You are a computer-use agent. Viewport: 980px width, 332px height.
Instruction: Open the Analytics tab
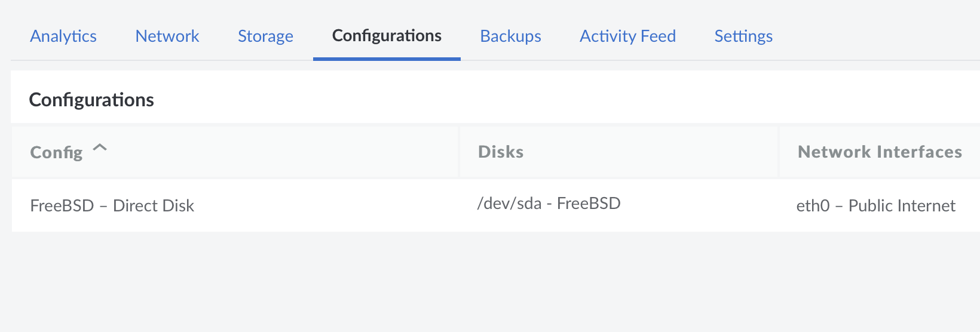[x=63, y=36]
